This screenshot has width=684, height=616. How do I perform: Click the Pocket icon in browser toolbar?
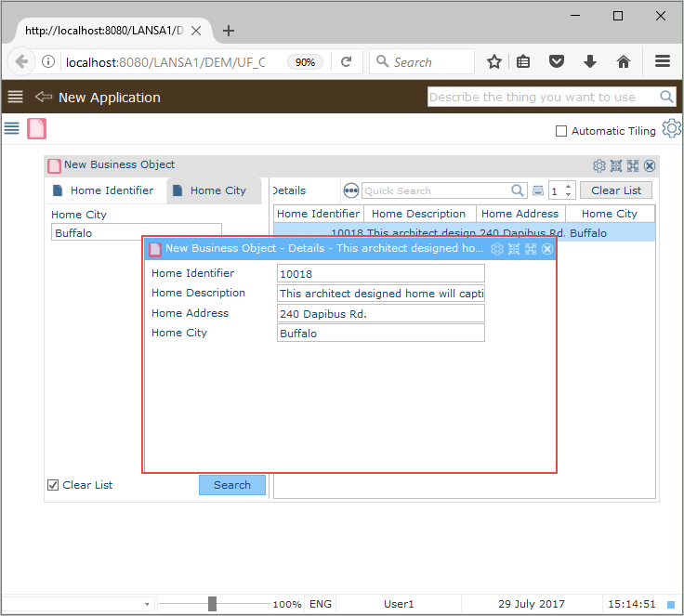point(556,61)
